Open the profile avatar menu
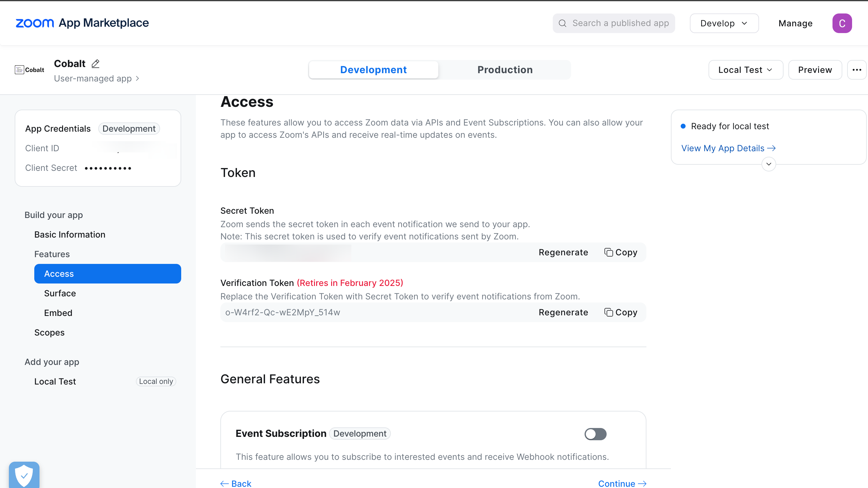This screenshot has height=488, width=868. pos(842,23)
